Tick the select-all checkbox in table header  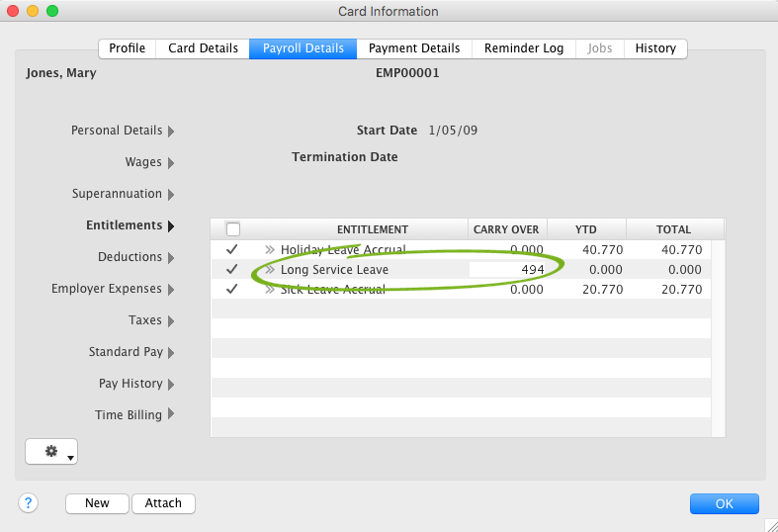pos(233,229)
